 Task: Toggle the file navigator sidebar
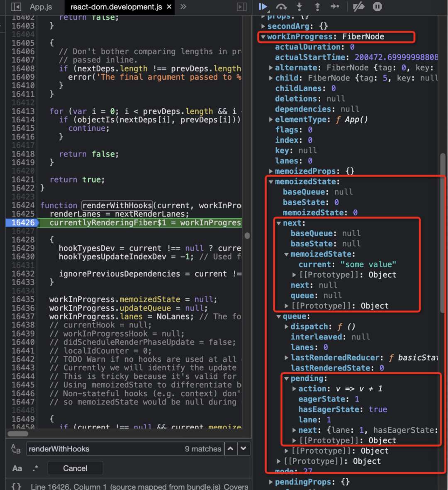(x=16, y=7)
